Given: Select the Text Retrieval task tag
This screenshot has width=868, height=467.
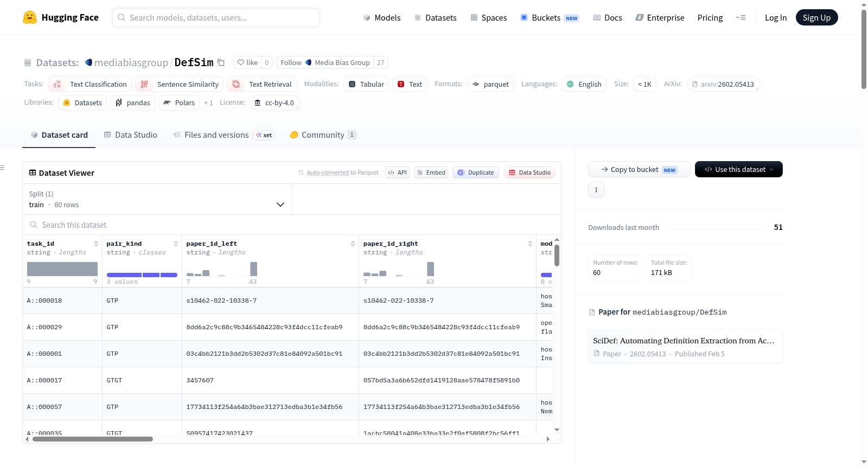Looking at the screenshot, I should point(262,84).
